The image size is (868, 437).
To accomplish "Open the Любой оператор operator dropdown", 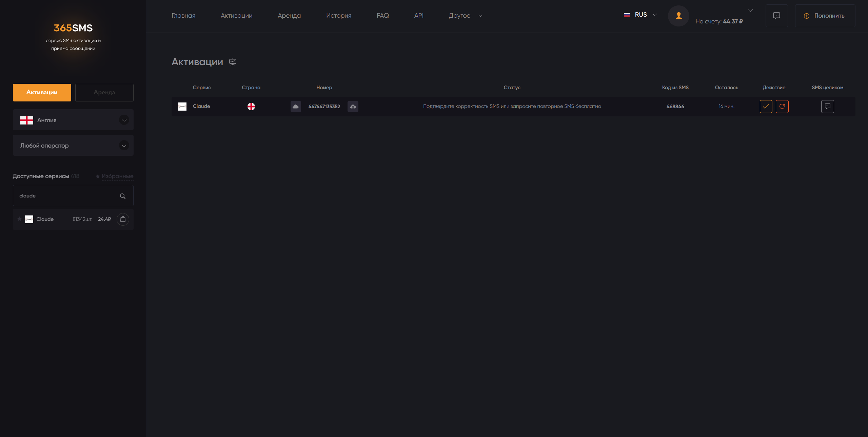I will click(73, 146).
